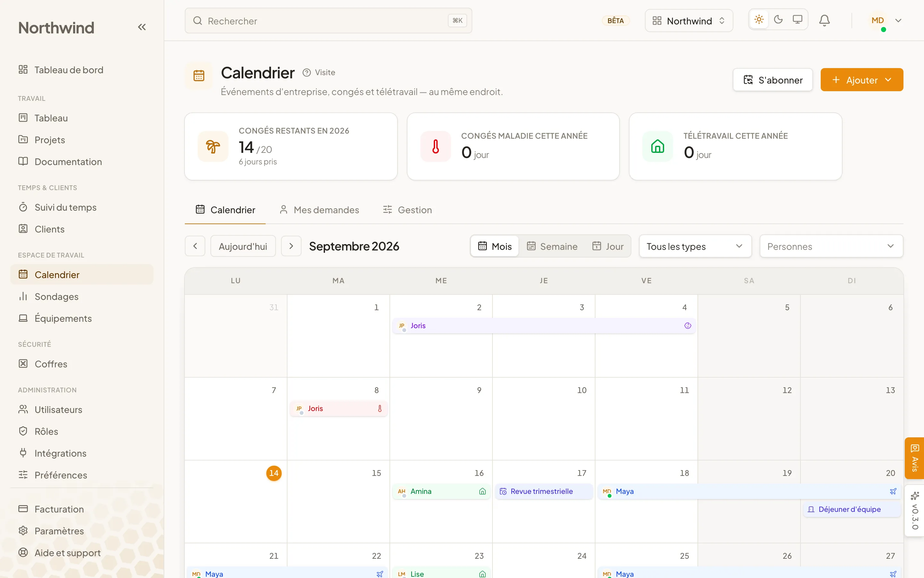
Task: Open Facturation in sidebar
Action: (82, 509)
